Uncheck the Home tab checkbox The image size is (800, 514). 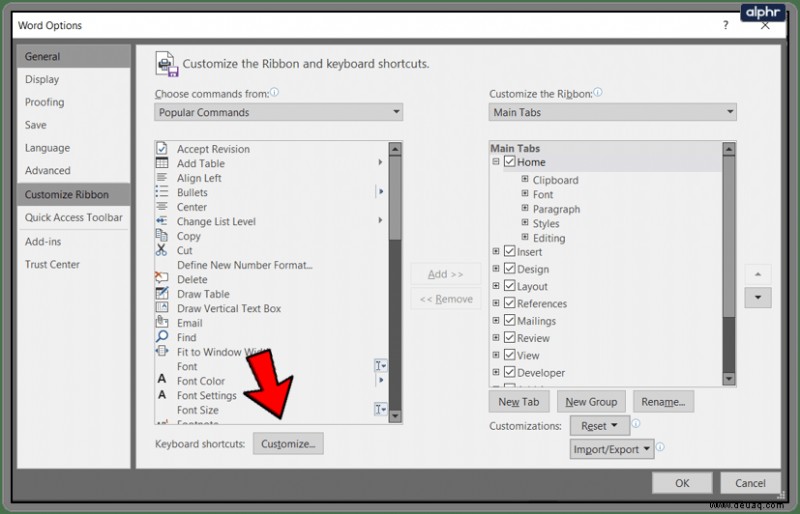509,162
